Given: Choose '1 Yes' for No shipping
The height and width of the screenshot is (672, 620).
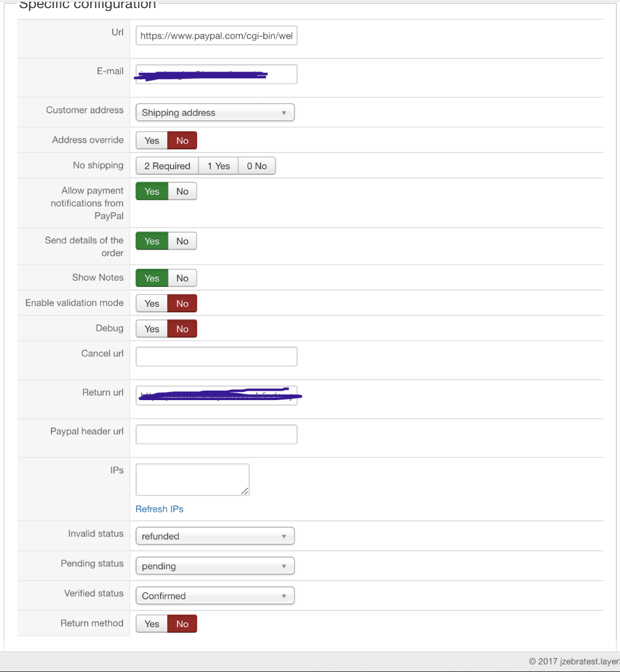Looking at the screenshot, I should pyautogui.click(x=218, y=166).
